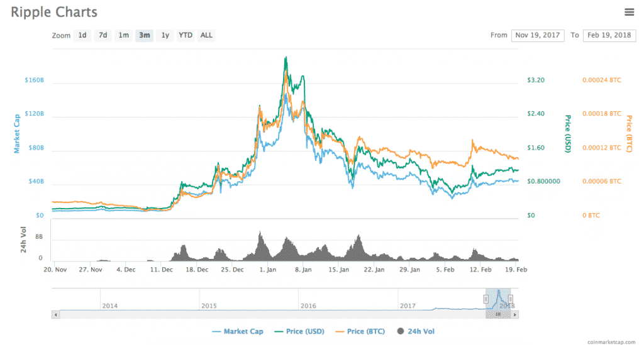Viewport: 644px width, 345px height.
Task: Toggle the Price (USD) legend item
Action: pyautogui.click(x=300, y=331)
